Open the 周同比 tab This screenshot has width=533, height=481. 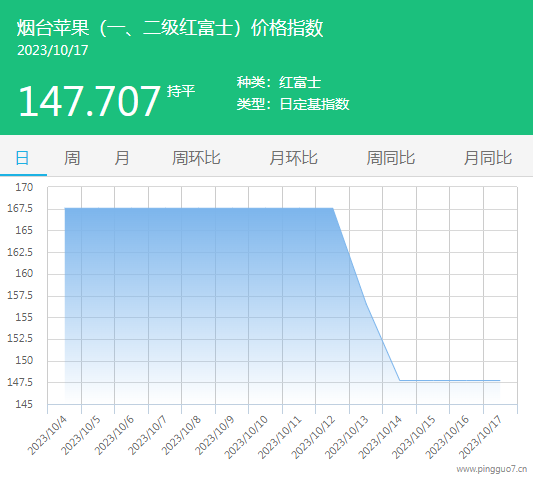(391, 158)
